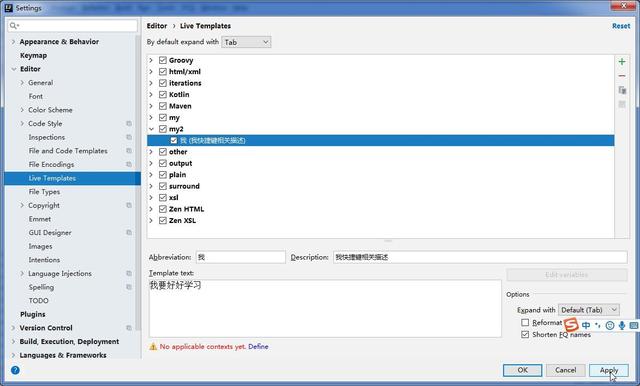This screenshot has height=386, width=640.
Task: Toggle the iterations group checkbox
Action: 163,83
